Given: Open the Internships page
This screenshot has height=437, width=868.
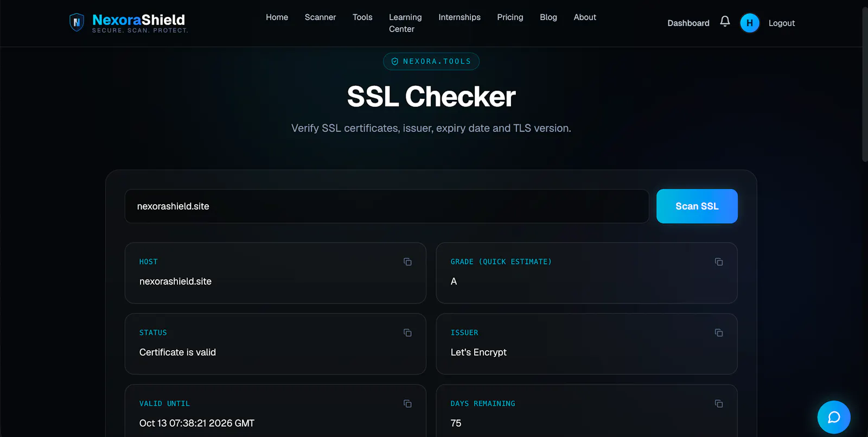Looking at the screenshot, I should [x=459, y=17].
